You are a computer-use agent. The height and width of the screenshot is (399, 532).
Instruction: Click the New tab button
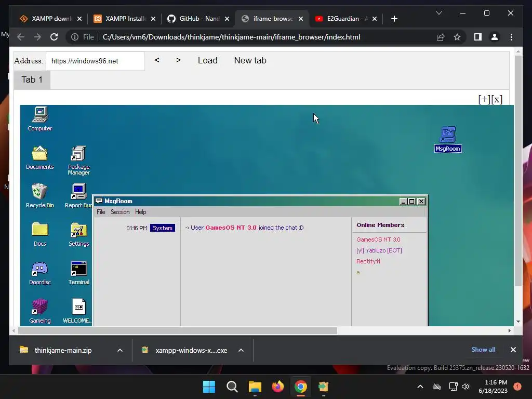click(250, 60)
